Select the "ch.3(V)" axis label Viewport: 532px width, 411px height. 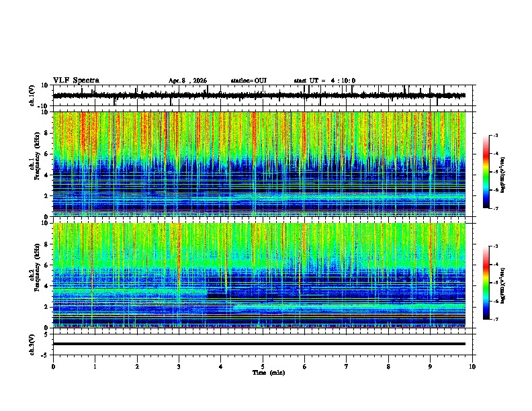pyautogui.click(x=32, y=345)
